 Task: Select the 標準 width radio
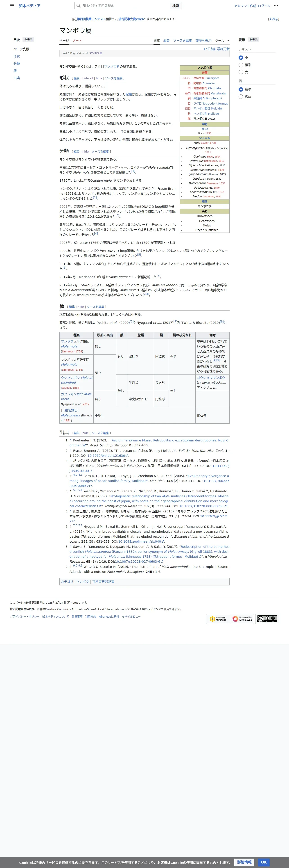pos(241,89)
